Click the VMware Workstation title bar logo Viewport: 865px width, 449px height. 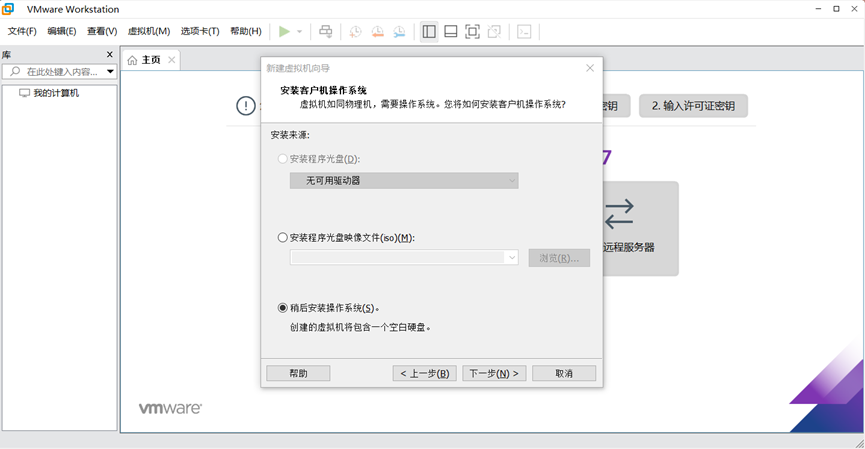[8, 9]
